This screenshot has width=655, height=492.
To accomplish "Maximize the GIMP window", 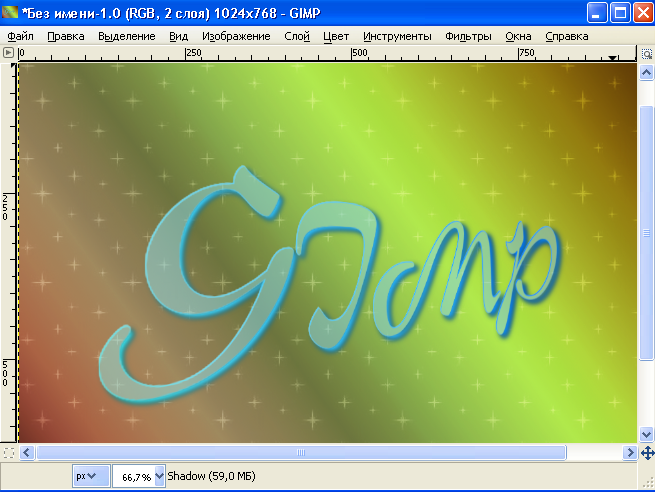I will tap(620, 13).
